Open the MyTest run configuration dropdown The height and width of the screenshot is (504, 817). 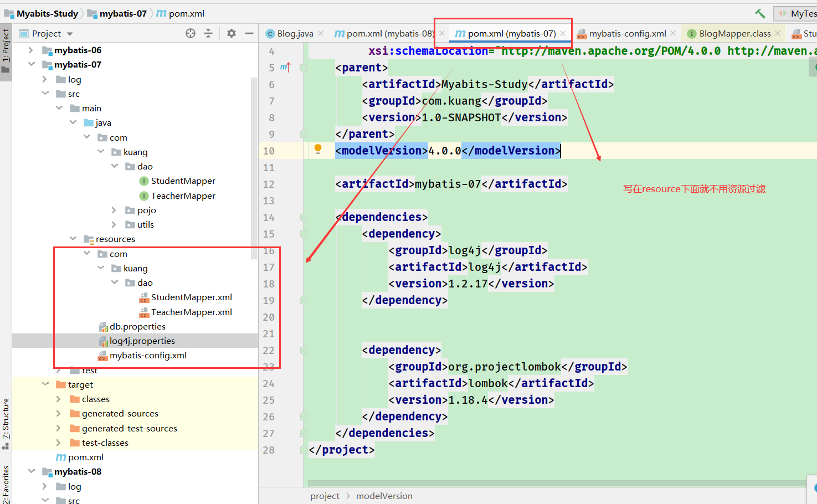(797, 13)
